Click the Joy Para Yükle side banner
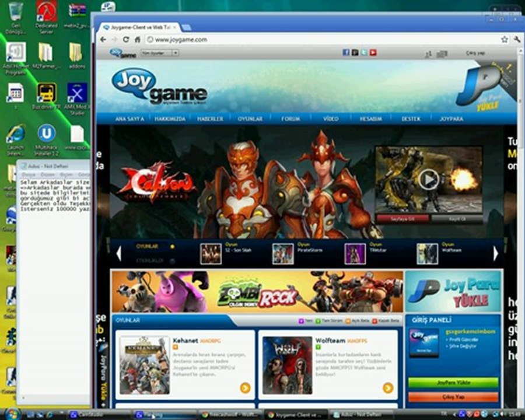Screen dimensions: 525x420 click(453, 292)
